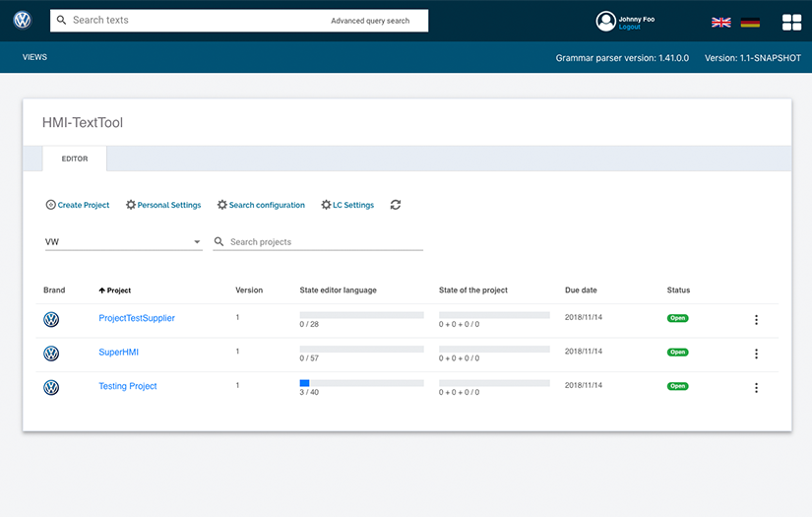Viewport: 812px width, 517px height.
Task: Select the Editor tab
Action: [75, 159]
